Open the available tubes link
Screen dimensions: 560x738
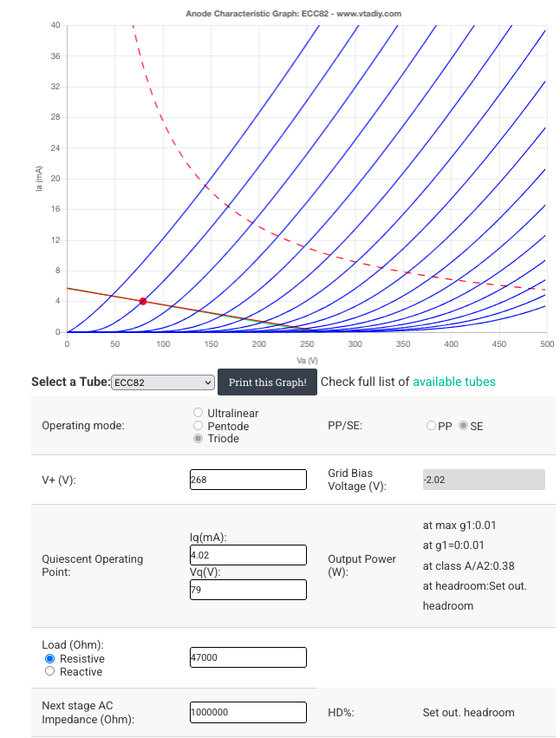coord(454,382)
